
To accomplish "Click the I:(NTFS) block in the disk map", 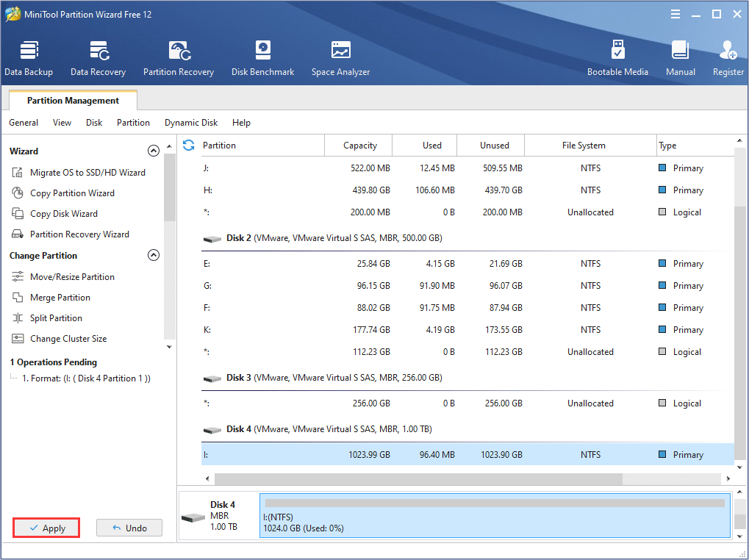I will pyautogui.click(x=495, y=516).
